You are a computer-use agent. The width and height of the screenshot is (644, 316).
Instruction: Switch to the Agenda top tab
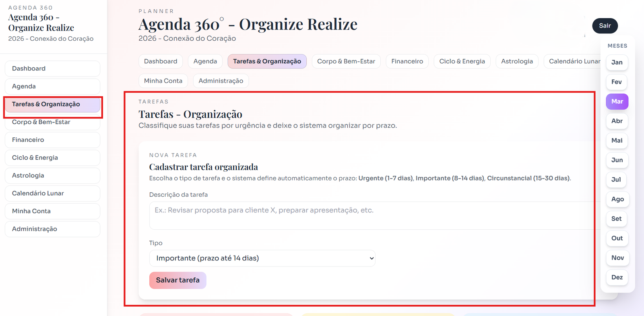pyautogui.click(x=205, y=61)
